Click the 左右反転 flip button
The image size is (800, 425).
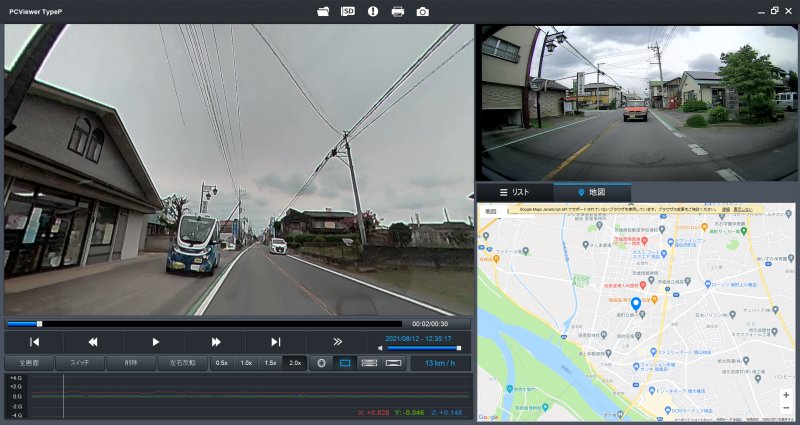[183, 363]
